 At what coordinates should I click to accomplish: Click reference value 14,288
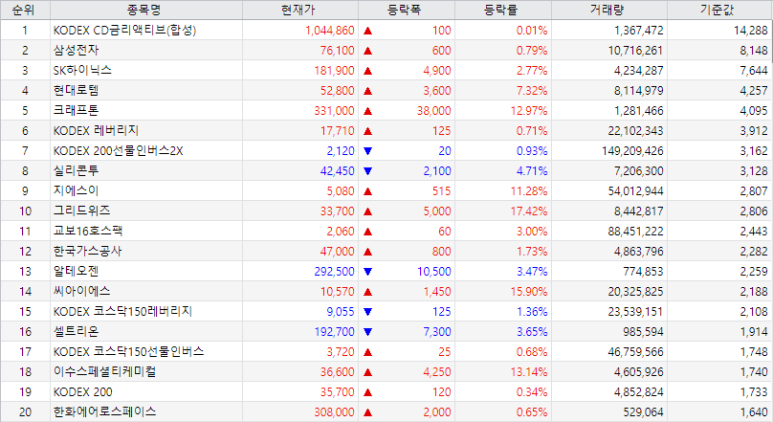[751, 31]
